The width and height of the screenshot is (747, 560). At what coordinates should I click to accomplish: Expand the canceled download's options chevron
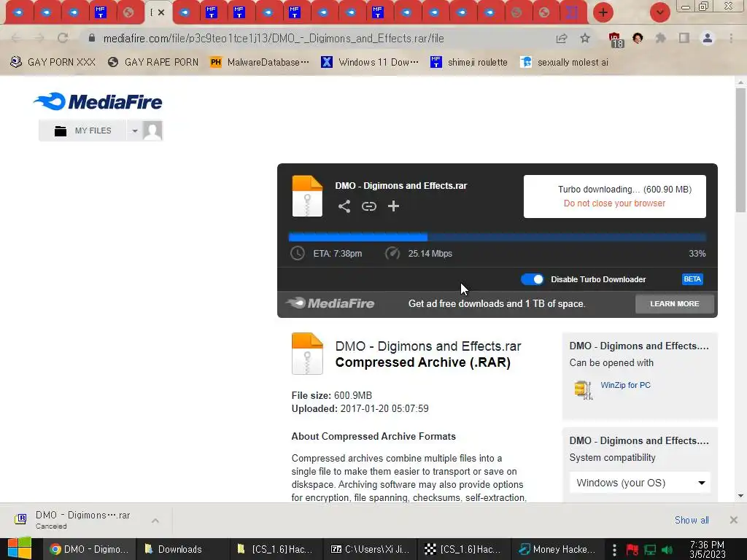tap(155, 521)
